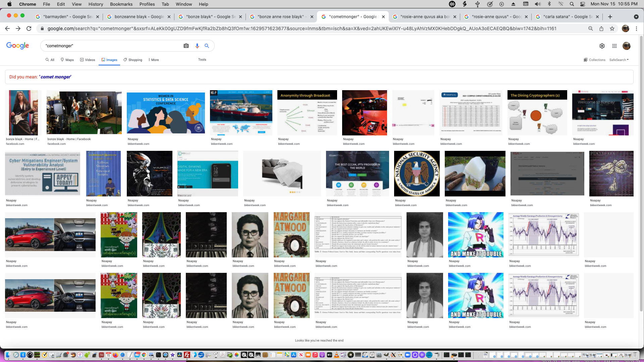
Task: Open the SafeSearch dropdown
Action: click(x=619, y=60)
